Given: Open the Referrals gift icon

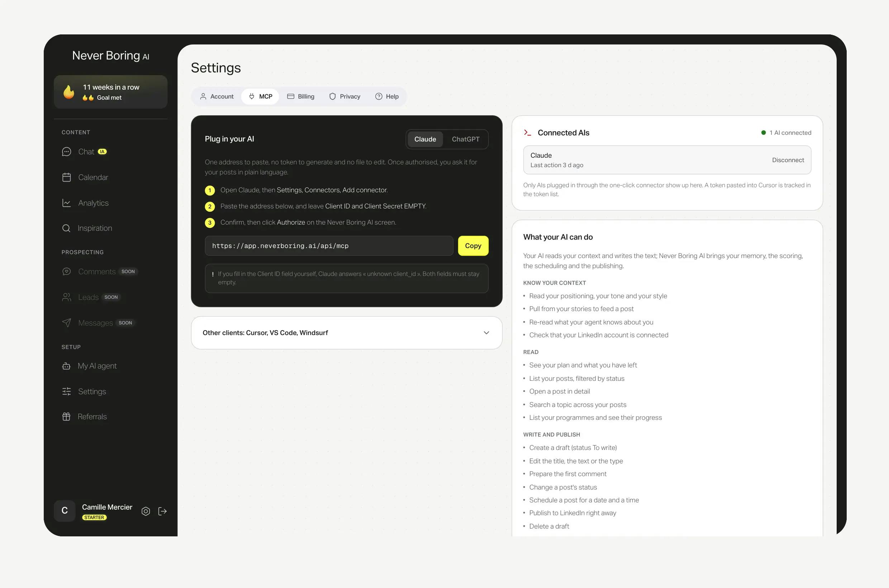Looking at the screenshot, I should coord(66,417).
